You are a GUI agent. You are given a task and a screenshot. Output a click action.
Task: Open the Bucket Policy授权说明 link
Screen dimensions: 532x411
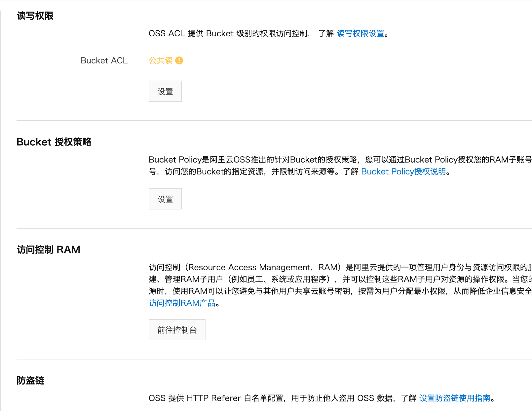pos(404,172)
